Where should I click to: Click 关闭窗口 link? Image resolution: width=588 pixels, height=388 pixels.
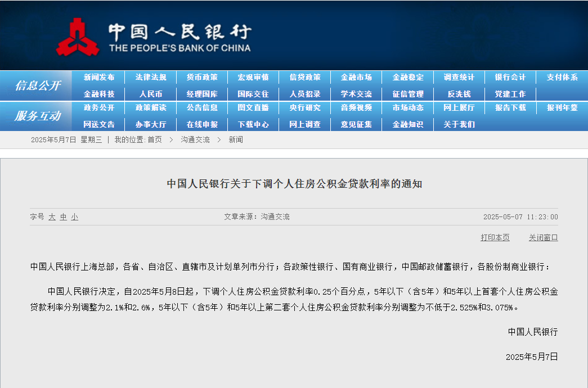(x=544, y=238)
